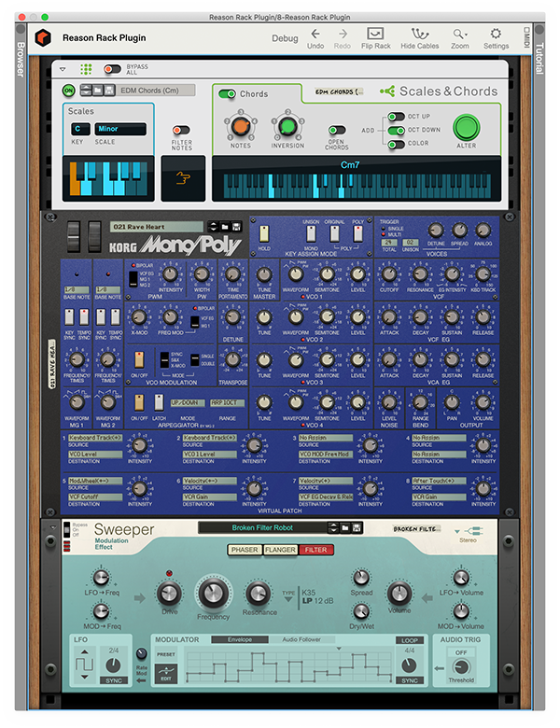Click the pointing hand Filter Notes pad
Viewport: 560px width, 728px height.
pyautogui.click(x=183, y=178)
